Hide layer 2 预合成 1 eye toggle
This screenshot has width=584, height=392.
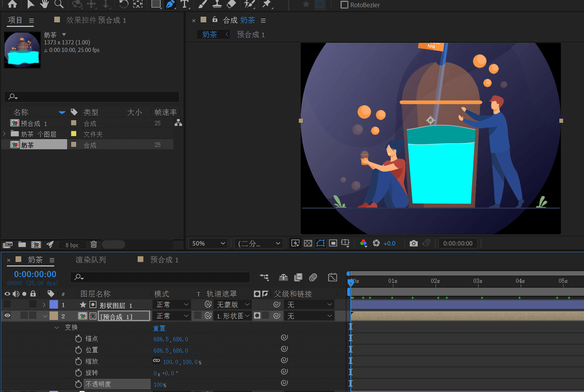[x=7, y=315]
